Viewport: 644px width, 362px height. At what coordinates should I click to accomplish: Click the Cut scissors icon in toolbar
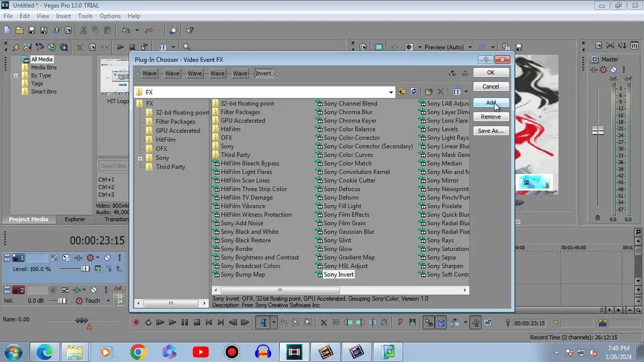point(84,30)
